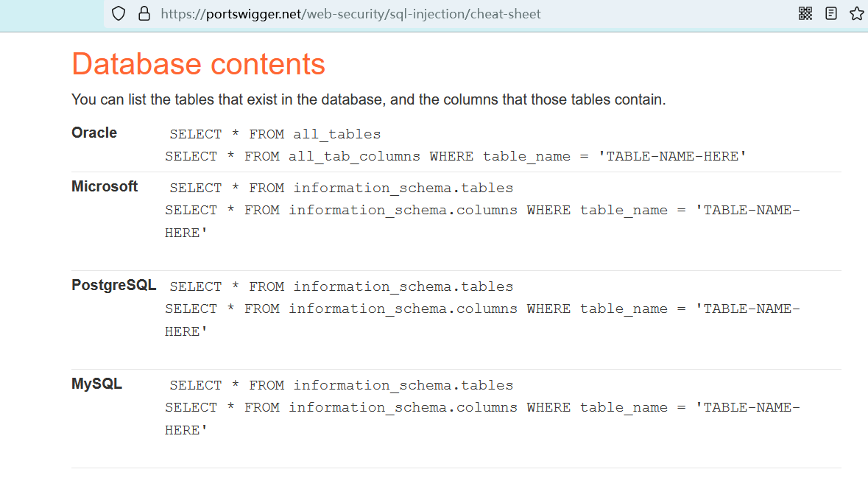The image size is (868, 486).
Task: Click the tracking protection shield icon
Action: 119,13
